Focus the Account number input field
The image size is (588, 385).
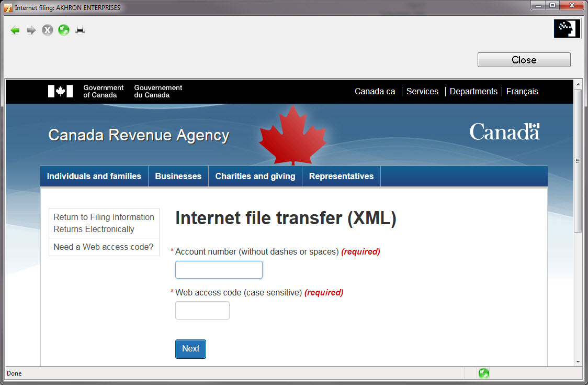pos(219,270)
